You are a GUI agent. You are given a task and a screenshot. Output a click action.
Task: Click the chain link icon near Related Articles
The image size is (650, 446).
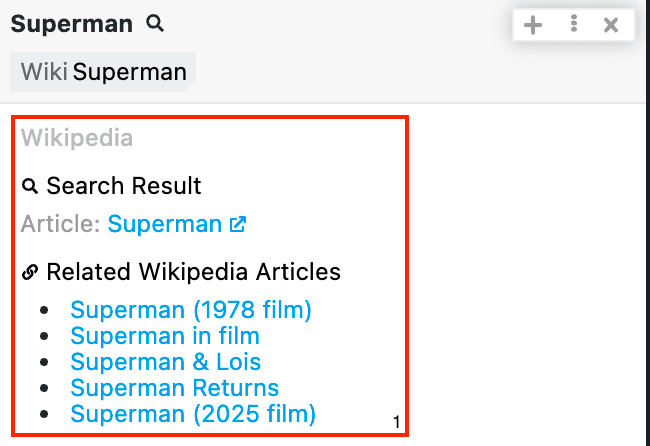[x=30, y=272]
